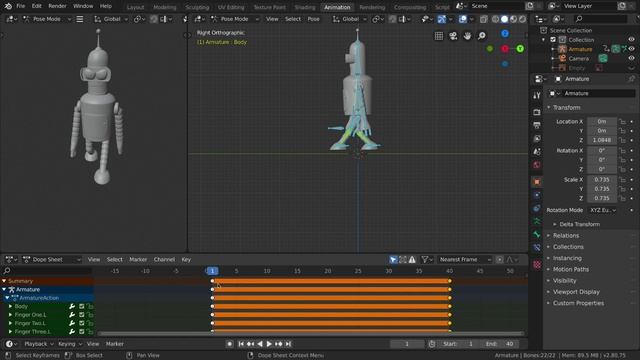Open dope sheet filters funnel icon
Screen dimensions: 640x360
(x=425, y=260)
